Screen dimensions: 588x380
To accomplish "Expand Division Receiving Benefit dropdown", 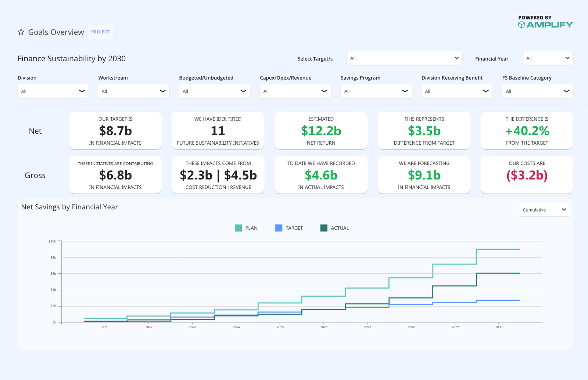I will [x=456, y=91].
